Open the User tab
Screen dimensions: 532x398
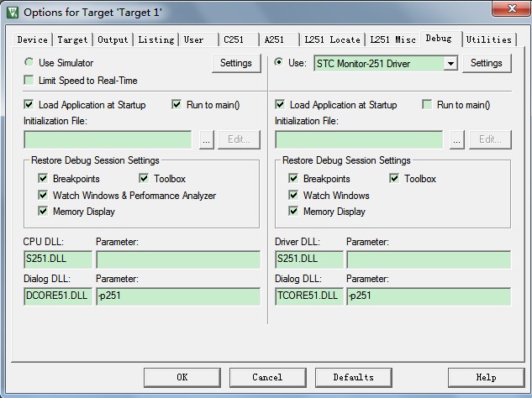[198, 39]
